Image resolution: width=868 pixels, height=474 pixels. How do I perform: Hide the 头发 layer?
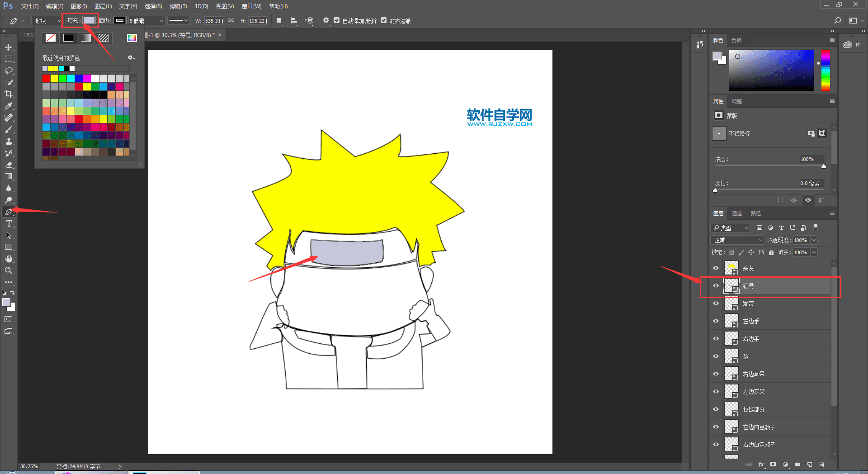tap(716, 268)
